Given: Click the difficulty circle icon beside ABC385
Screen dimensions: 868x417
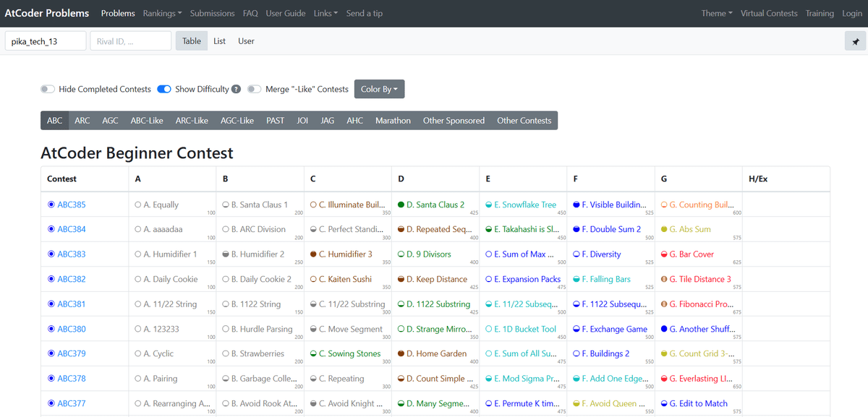Looking at the screenshot, I should pos(51,205).
